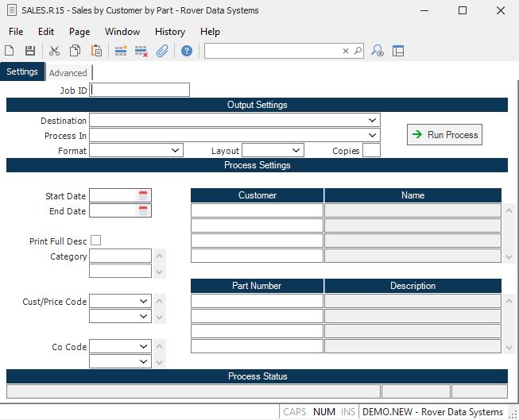This screenshot has width=519, height=420.
Task: Switch to the Advanced tab
Action: [68, 73]
